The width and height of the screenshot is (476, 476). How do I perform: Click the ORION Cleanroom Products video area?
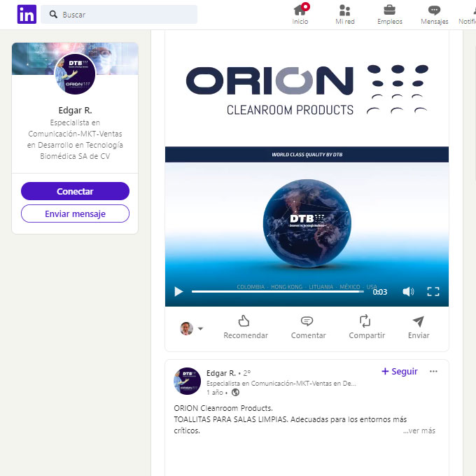(x=307, y=169)
